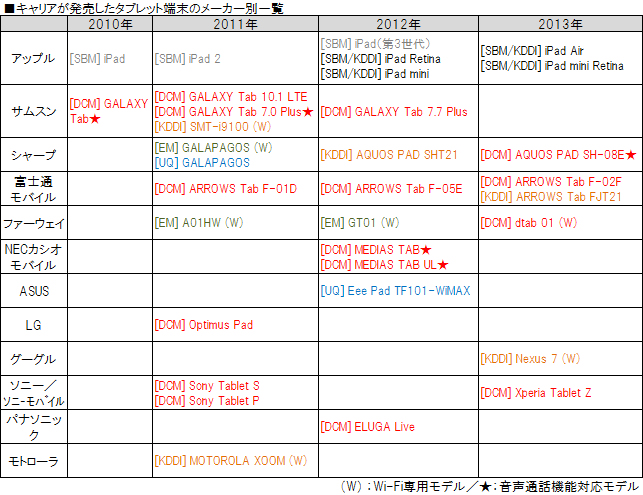Click [DCM] AQUOS PAD SH-08E★
The width and height of the screenshot is (643, 495).
click(558, 155)
